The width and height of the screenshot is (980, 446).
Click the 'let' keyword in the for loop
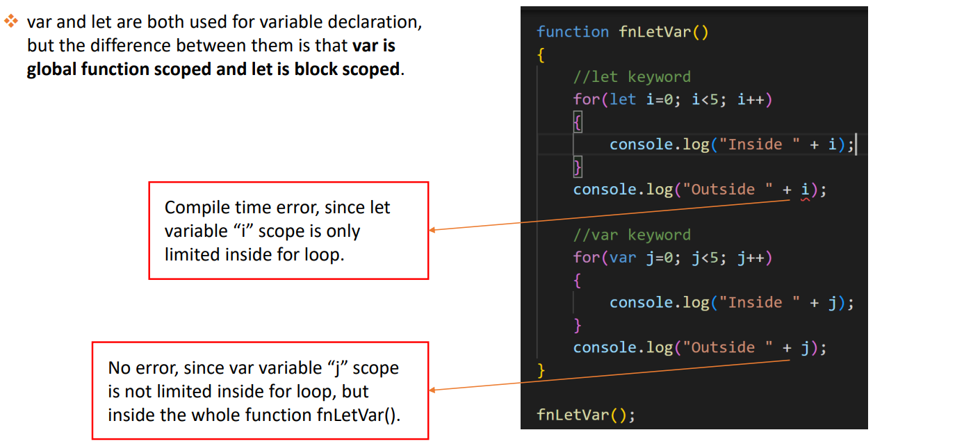(x=622, y=99)
